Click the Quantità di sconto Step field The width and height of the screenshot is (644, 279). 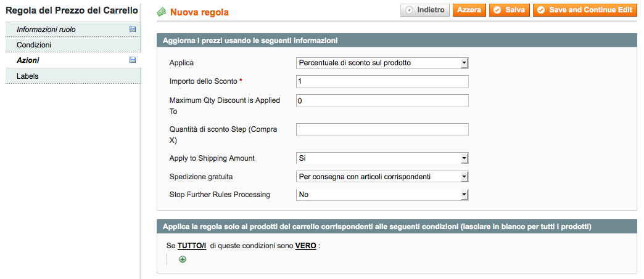382,129
